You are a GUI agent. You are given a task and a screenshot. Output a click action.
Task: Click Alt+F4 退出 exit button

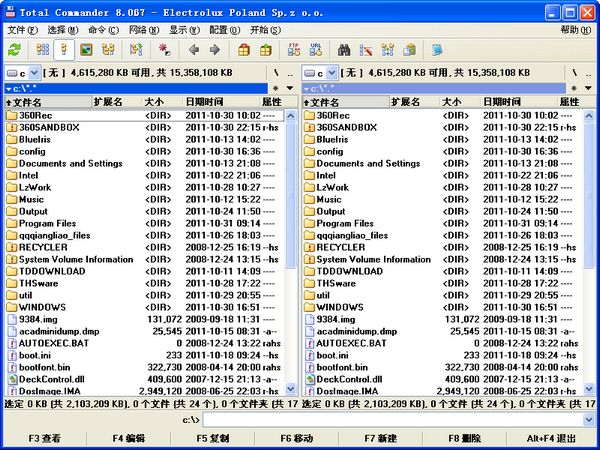(x=551, y=439)
